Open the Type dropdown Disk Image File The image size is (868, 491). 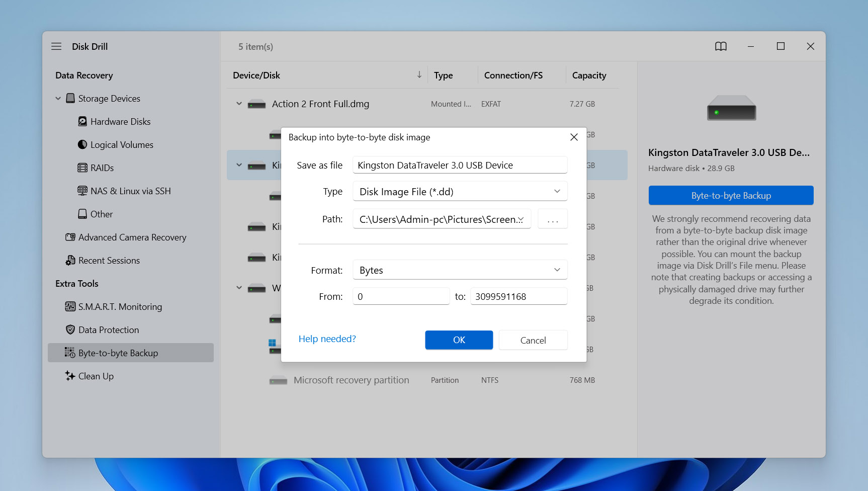pyautogui.click(x=460, y=192)
